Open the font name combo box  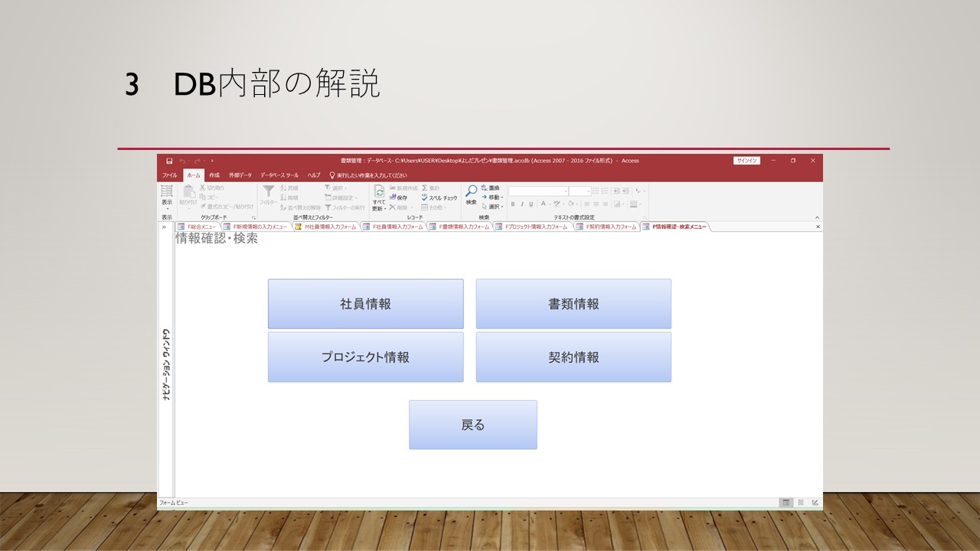pyautogui.click(x=537, y=191)
